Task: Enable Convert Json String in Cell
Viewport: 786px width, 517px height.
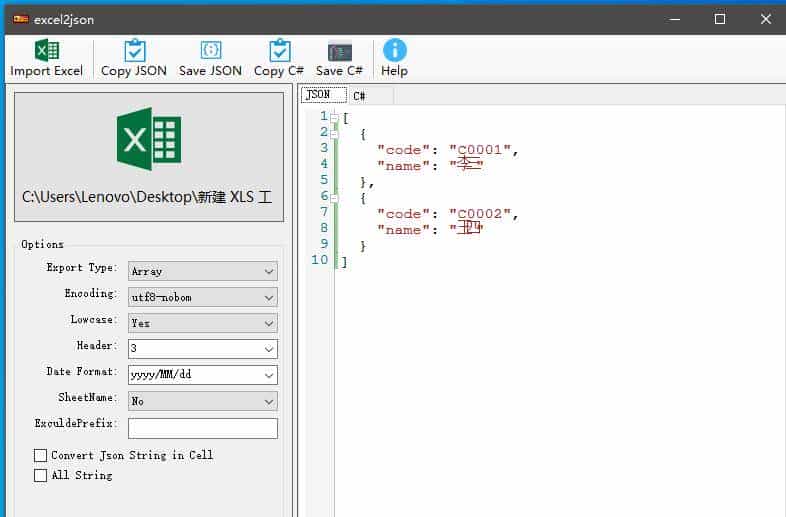Action: pyautogui.click(x=40, y=455)
